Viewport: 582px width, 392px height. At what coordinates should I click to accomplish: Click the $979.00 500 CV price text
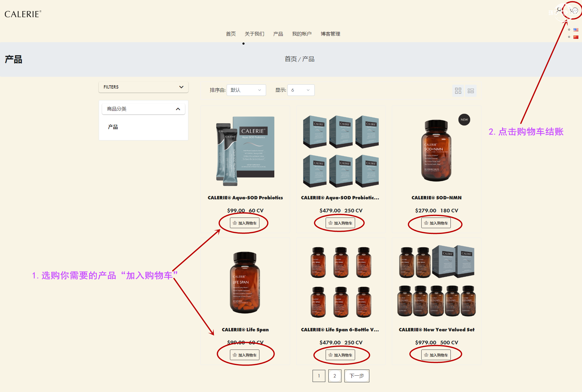[436, 342]
